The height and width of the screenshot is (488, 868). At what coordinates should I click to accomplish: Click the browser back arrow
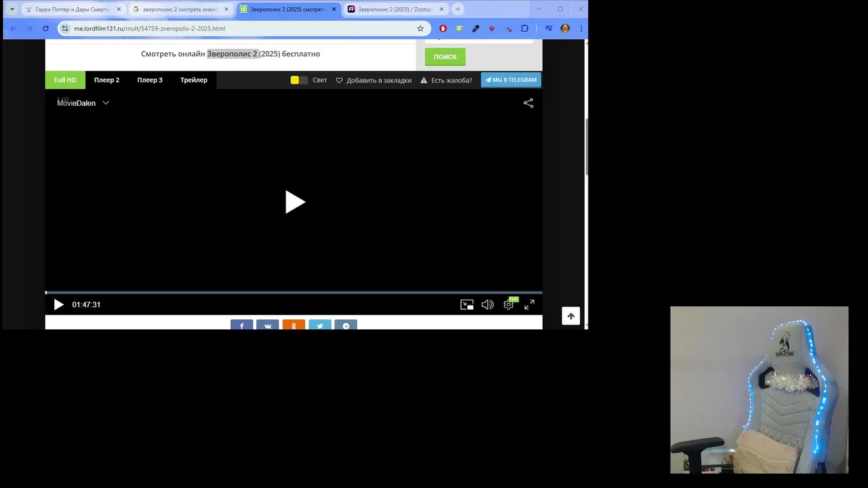[x=14, y=28]
